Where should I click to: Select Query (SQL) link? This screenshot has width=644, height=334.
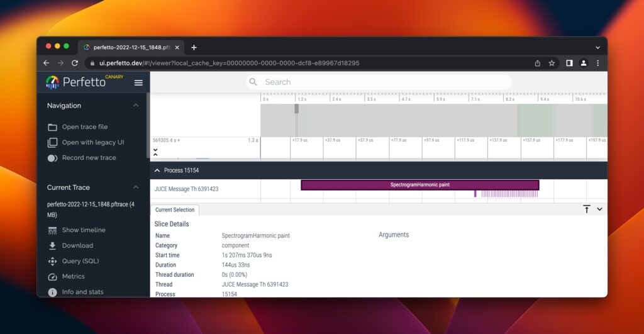(80, 261)
